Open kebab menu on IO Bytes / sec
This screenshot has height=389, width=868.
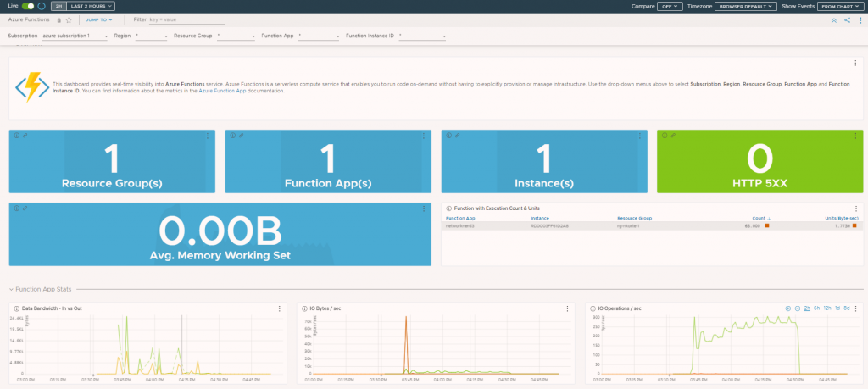[567, 308]
